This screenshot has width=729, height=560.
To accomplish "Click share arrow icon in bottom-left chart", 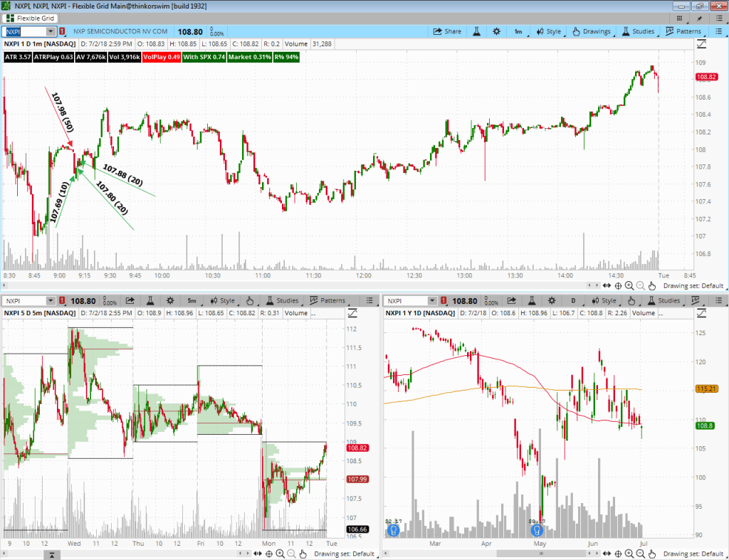I will tap(130, 300).
